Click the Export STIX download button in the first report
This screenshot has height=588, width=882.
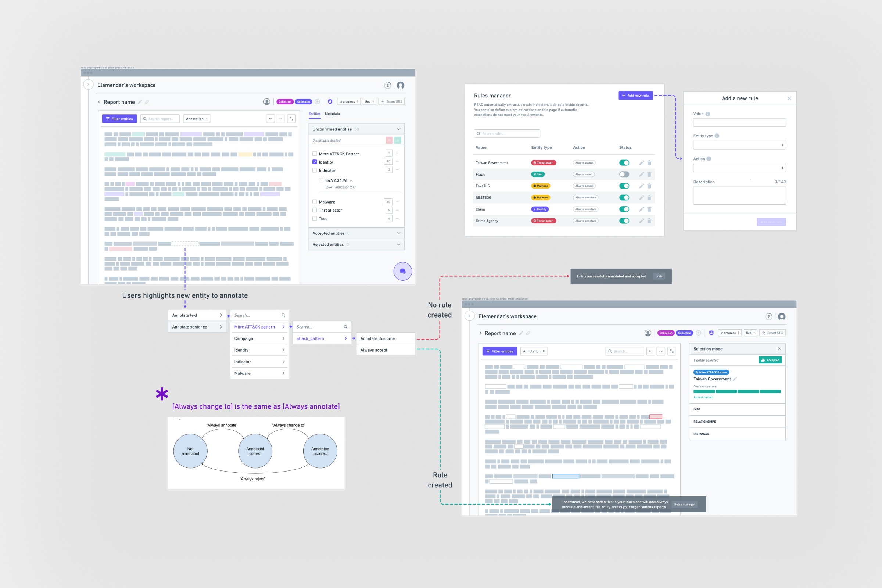tap(391, 102)
